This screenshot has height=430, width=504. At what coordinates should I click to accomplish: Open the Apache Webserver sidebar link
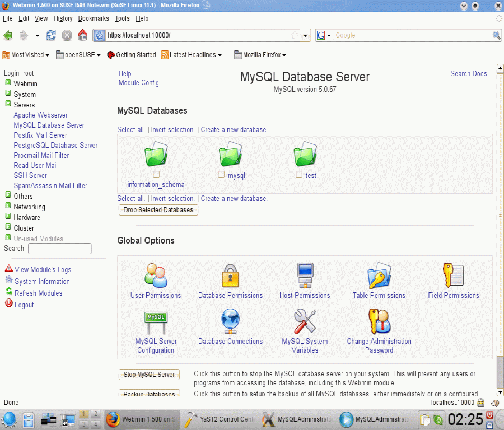click(x=40, y=115)
